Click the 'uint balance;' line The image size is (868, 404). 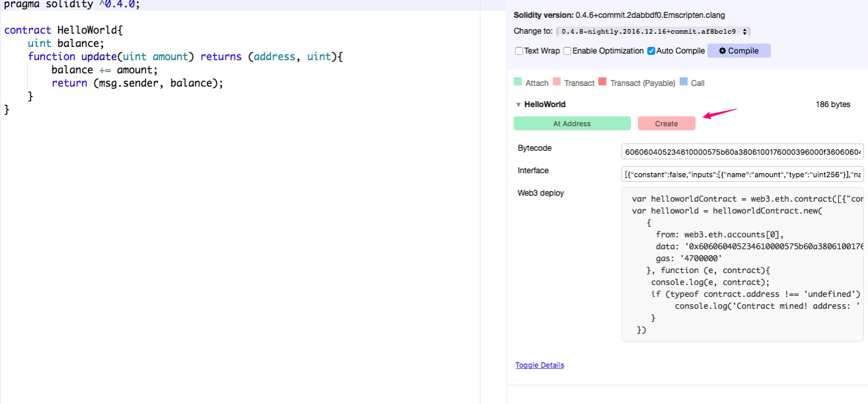66,44
